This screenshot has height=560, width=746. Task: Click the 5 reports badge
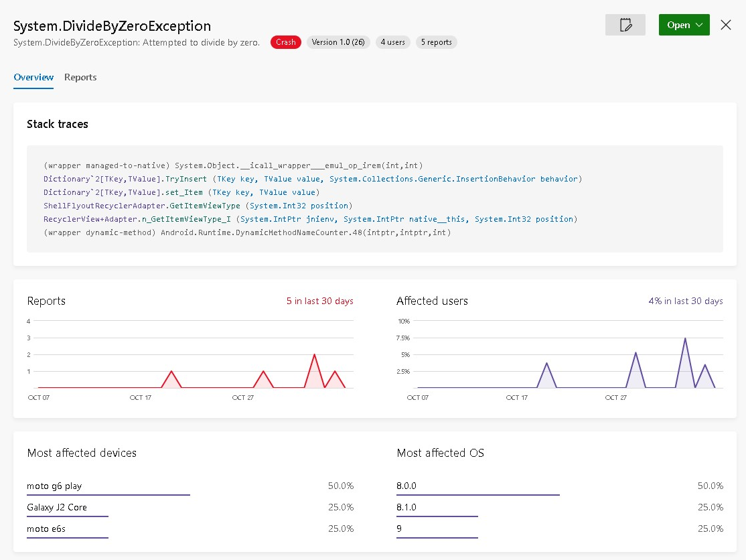point(436,42)
